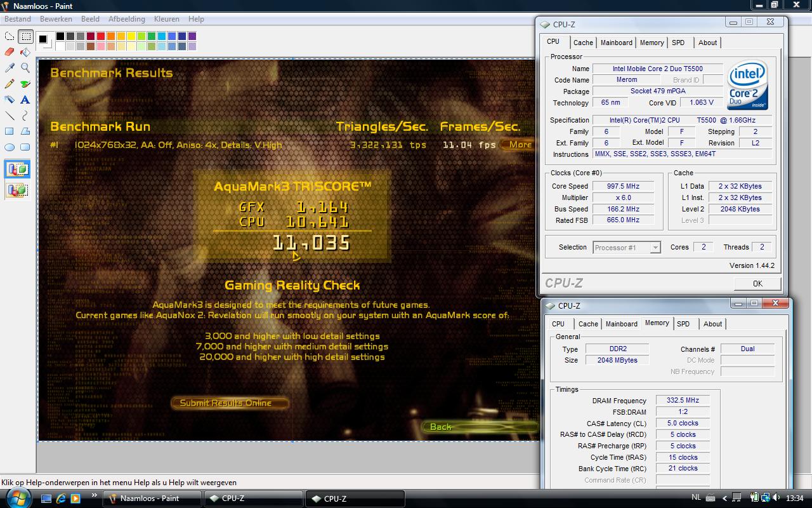
Task: Open About tab in upper CPU-Z window
Action: [x=708, y=43]
